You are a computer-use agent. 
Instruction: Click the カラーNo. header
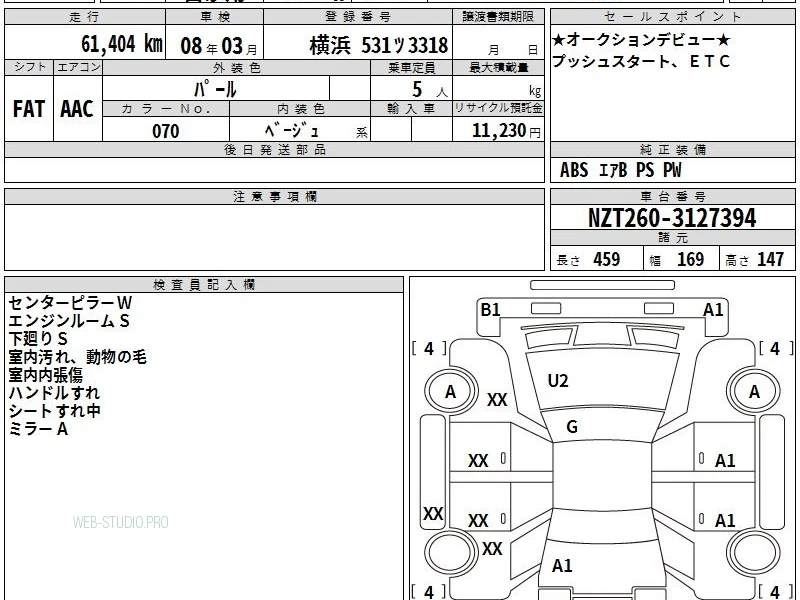click(x=166, y=109)
